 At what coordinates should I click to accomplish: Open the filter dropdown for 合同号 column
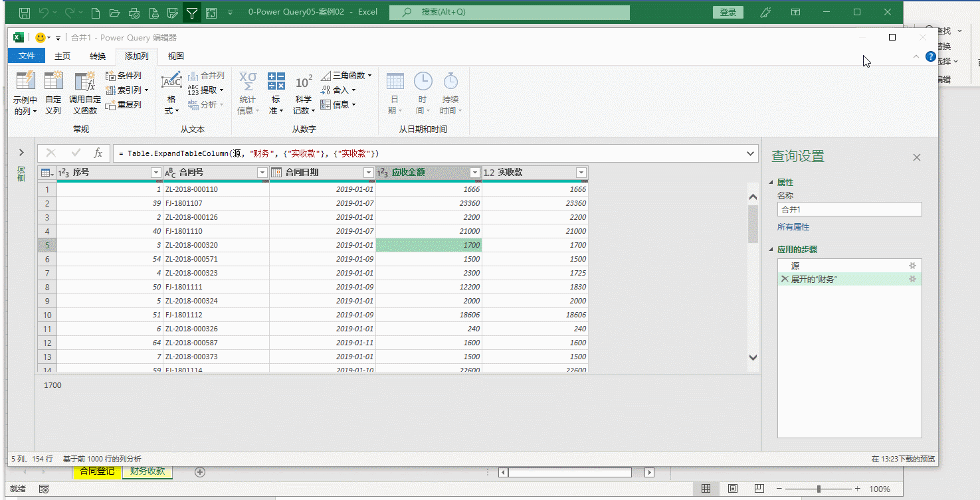[x=262, y=173]
